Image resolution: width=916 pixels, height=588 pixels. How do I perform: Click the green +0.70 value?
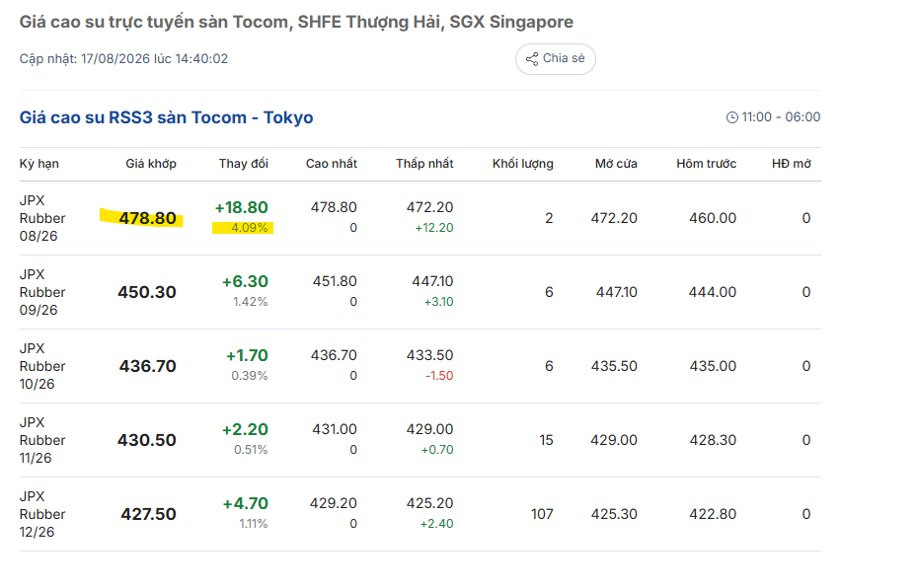[x=437, y=450]
